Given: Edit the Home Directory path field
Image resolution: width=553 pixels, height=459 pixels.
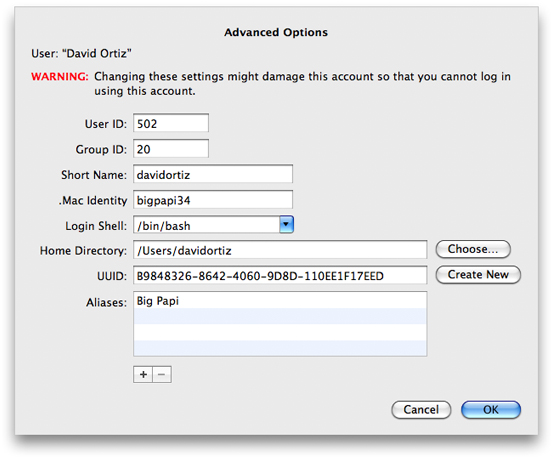Looking at the screenshot, I should [280, 250].
